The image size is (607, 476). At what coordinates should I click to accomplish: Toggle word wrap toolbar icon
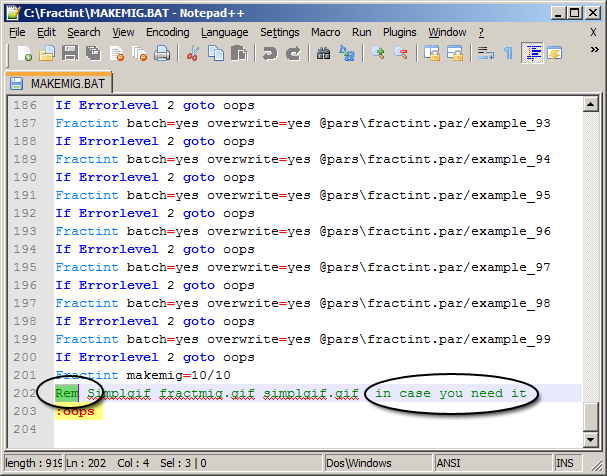point(485,53)
